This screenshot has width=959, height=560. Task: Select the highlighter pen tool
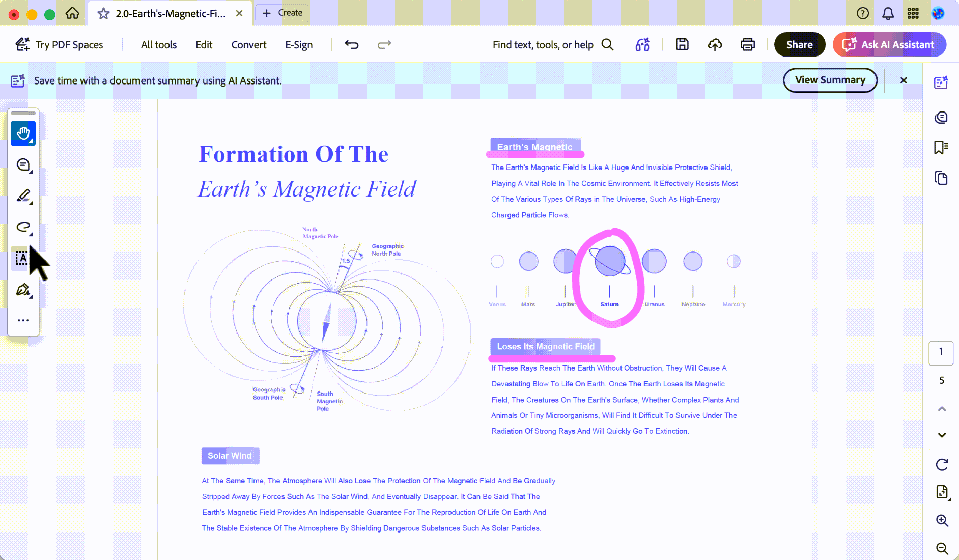(23, 196)
